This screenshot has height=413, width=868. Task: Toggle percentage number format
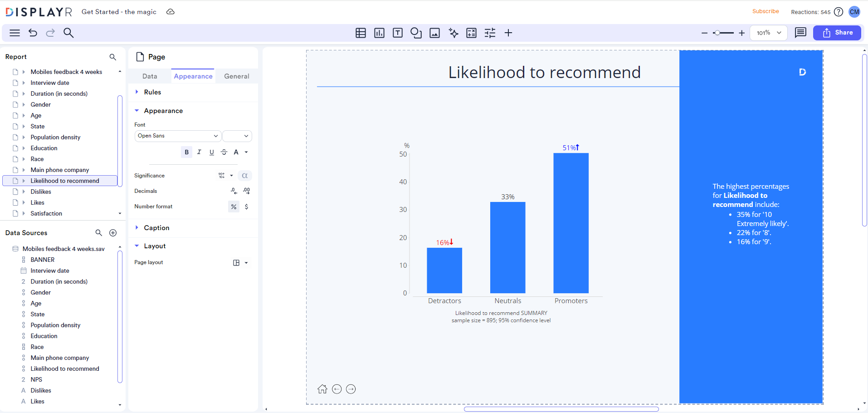click(x=234, y=206)
